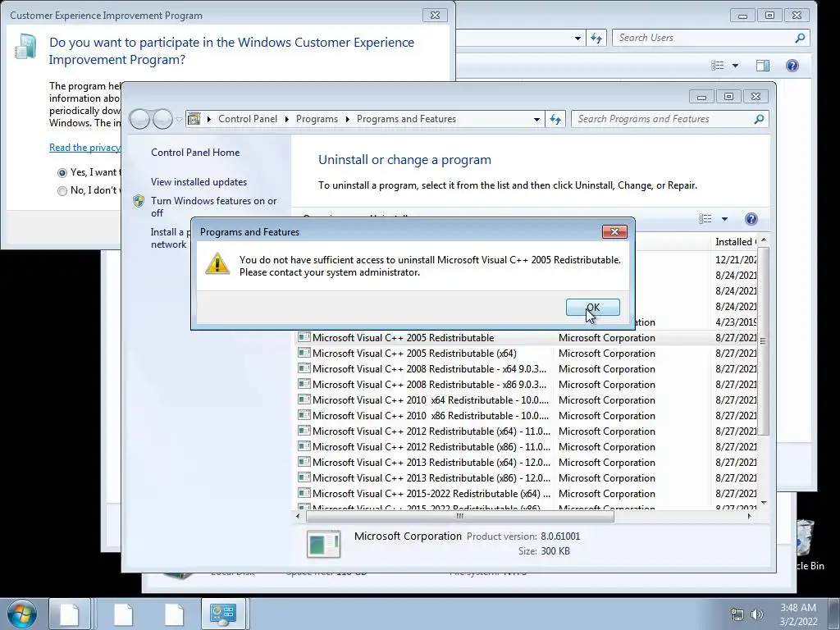840x630 pixels.
Task: Click the vertical scrollbar in program list
Action: [764, 341]
